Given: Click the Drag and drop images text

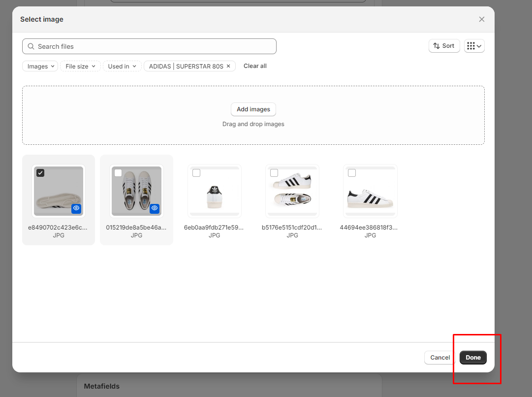Looking at the screenshot, I should [253, 124].
